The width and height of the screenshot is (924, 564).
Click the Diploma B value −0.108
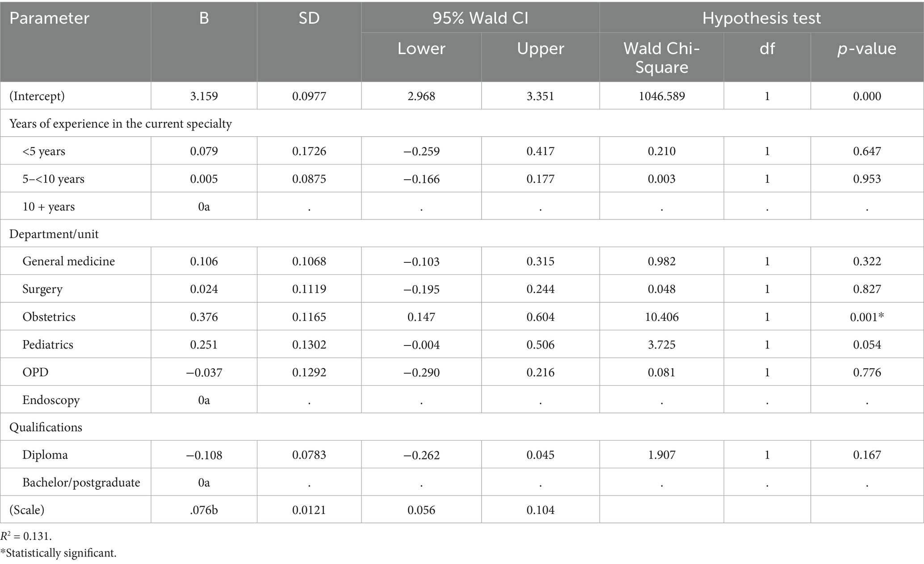[x=204, y=455]
